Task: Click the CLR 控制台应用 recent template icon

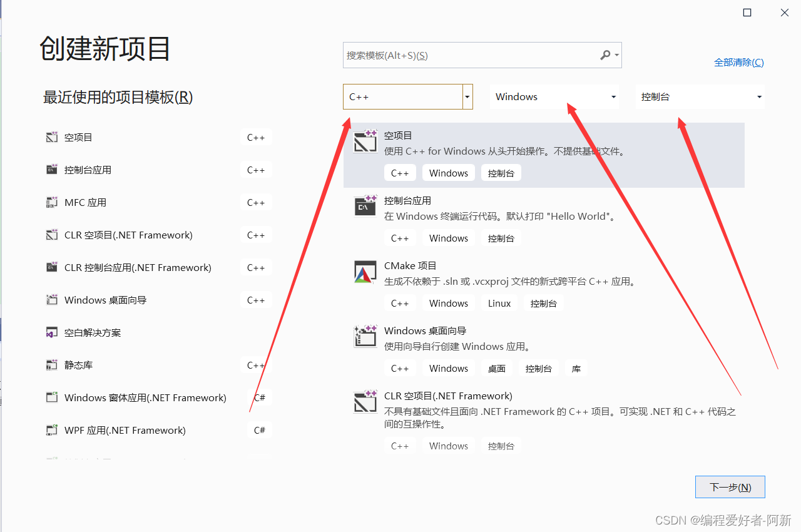Action: coord(52,267)
